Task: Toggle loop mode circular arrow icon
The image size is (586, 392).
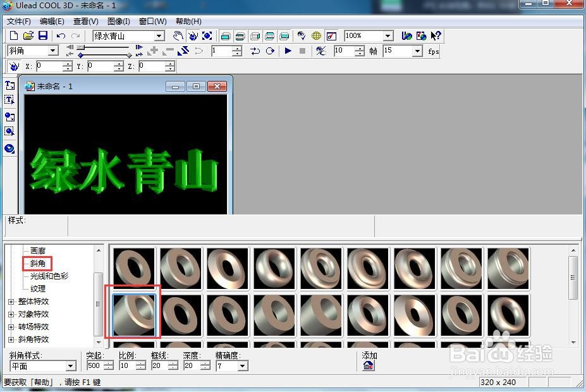Action: [x=270, y=51]
